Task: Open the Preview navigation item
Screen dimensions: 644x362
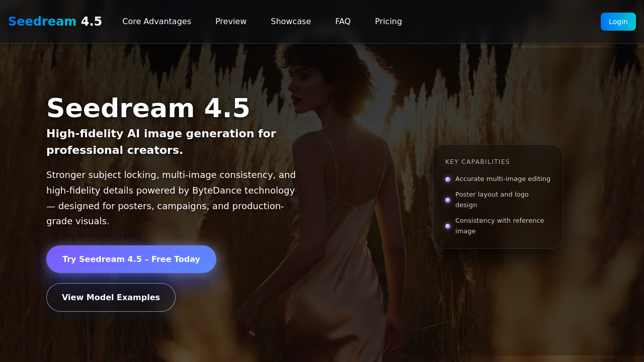Action: (231, 21)
